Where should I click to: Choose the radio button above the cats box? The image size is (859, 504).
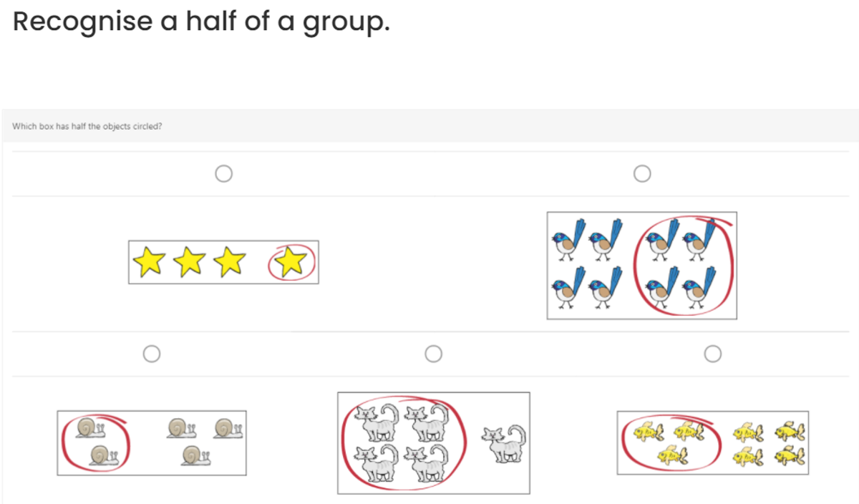tap(432, 354)
